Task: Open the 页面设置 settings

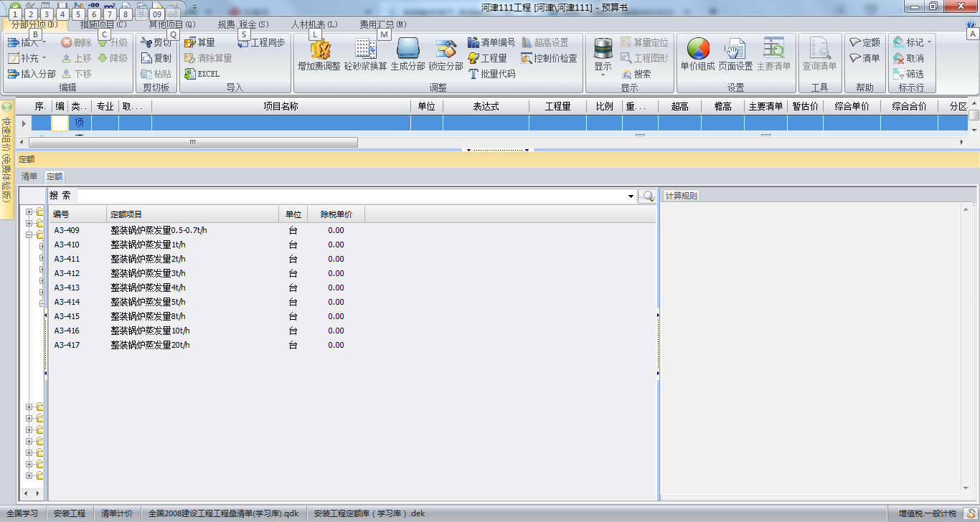Action: coord(735,54)
